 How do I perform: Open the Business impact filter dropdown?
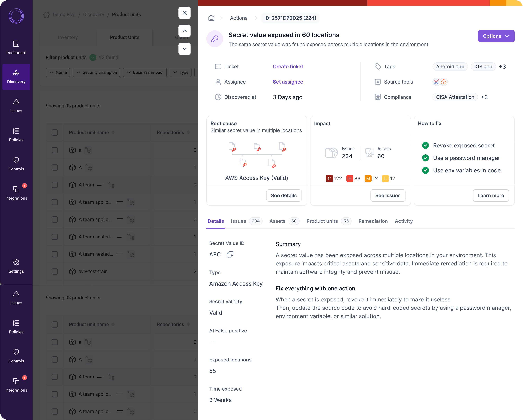(x=145, y=72)
